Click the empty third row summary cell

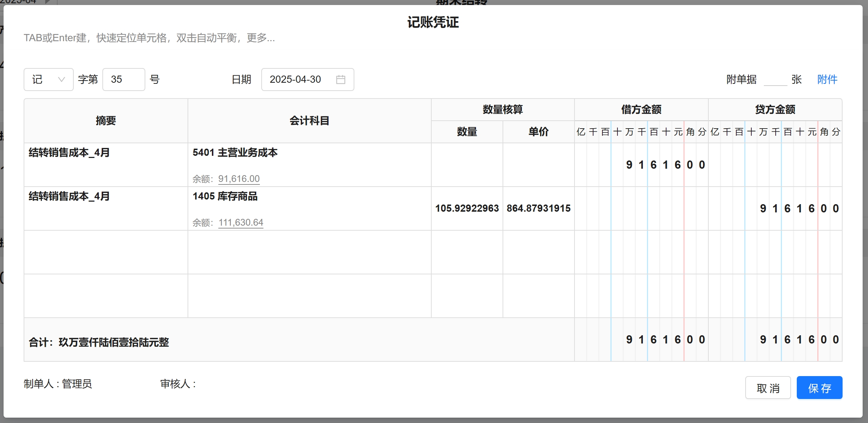click(x=106, y=252)
